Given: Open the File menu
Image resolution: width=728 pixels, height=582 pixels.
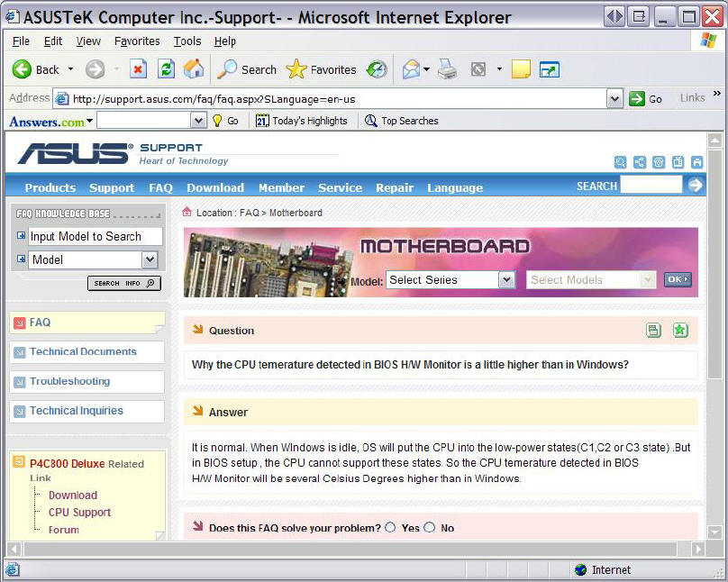Looking at the screenshot, I should click(21, 41).
